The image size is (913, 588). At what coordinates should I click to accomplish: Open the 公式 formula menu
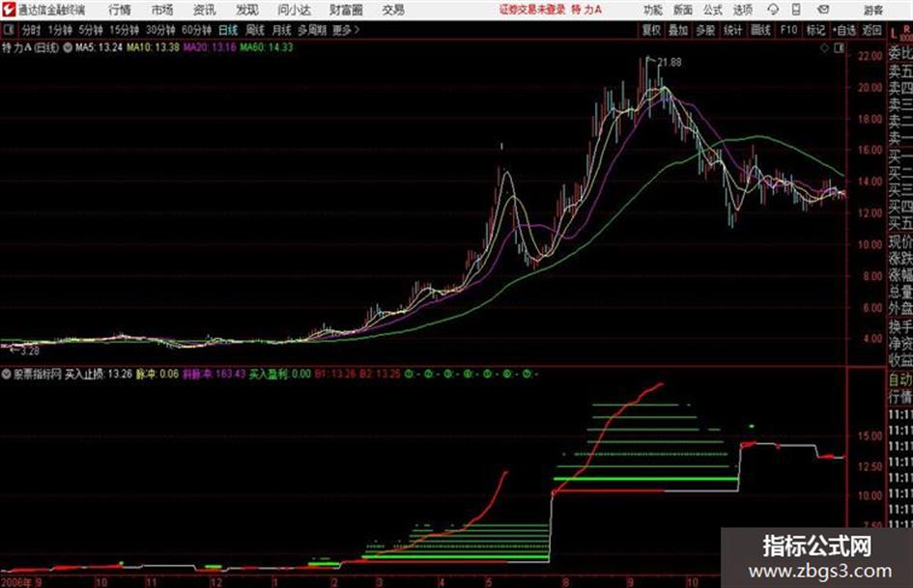click(713, 10)
